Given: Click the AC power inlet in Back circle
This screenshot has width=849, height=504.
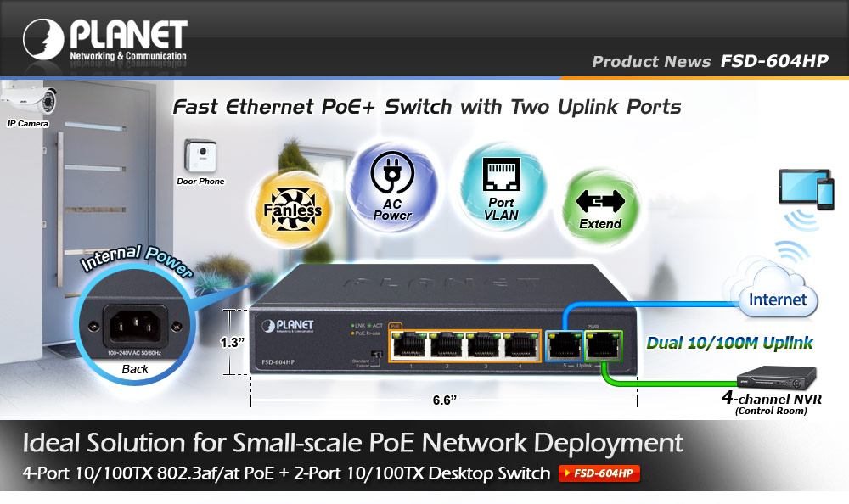Looking at the screenshot, I should point(135,326).
